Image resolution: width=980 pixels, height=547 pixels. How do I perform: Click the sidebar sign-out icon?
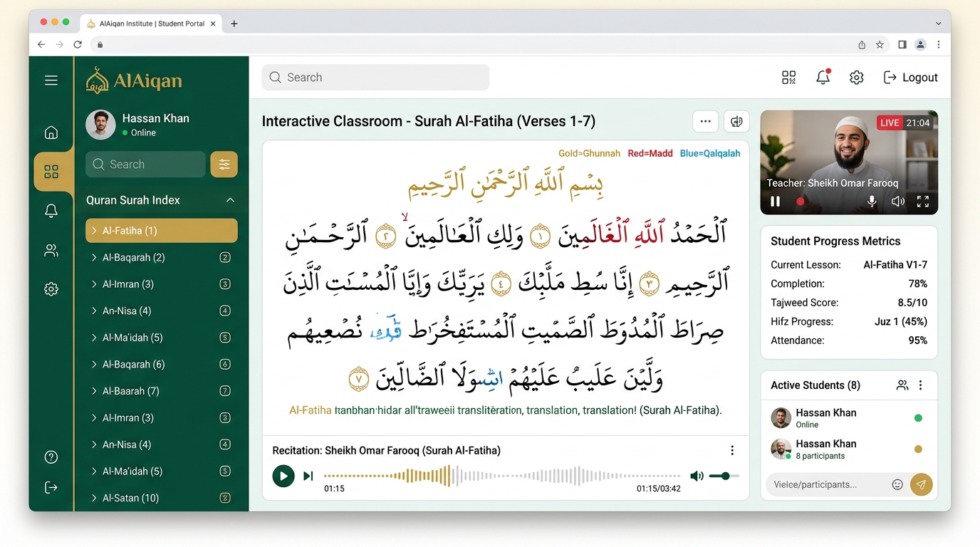pos(51,487)
